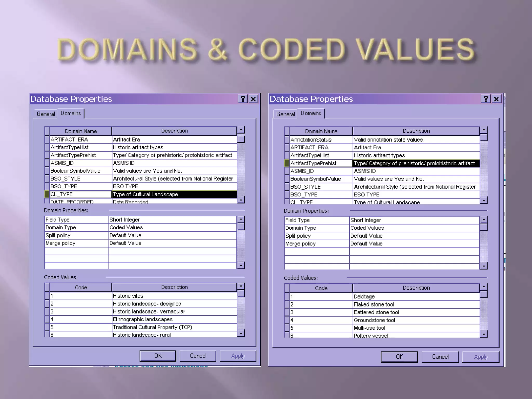
Task: Click 'Multi-use tool' coded value
Action: click(416, 328)
